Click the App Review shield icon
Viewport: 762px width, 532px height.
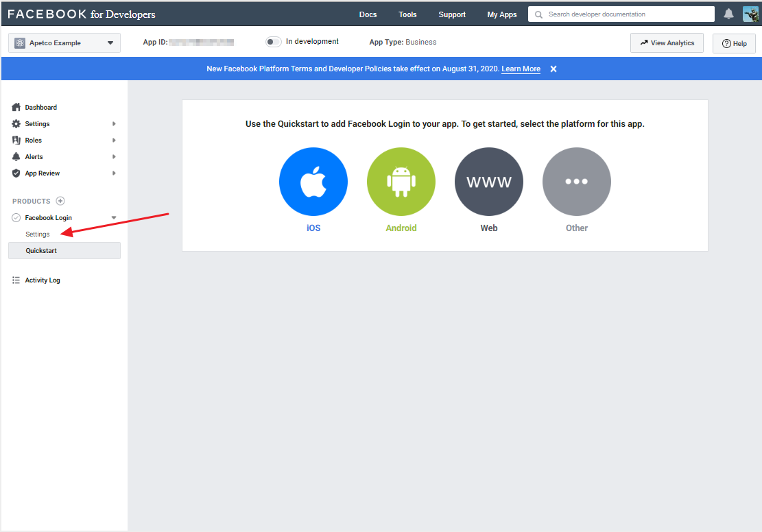(x=16, y=173)
